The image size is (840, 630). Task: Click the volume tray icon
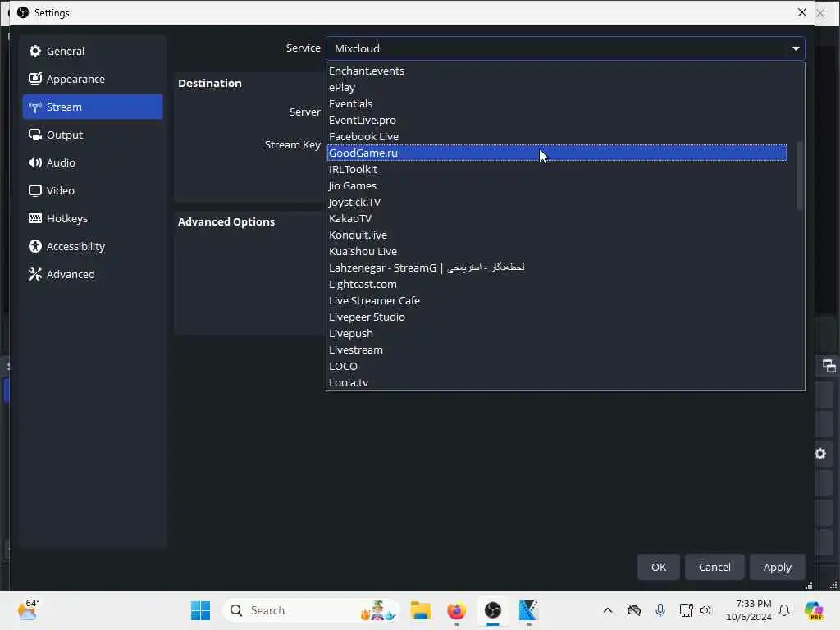click(705, 610)
